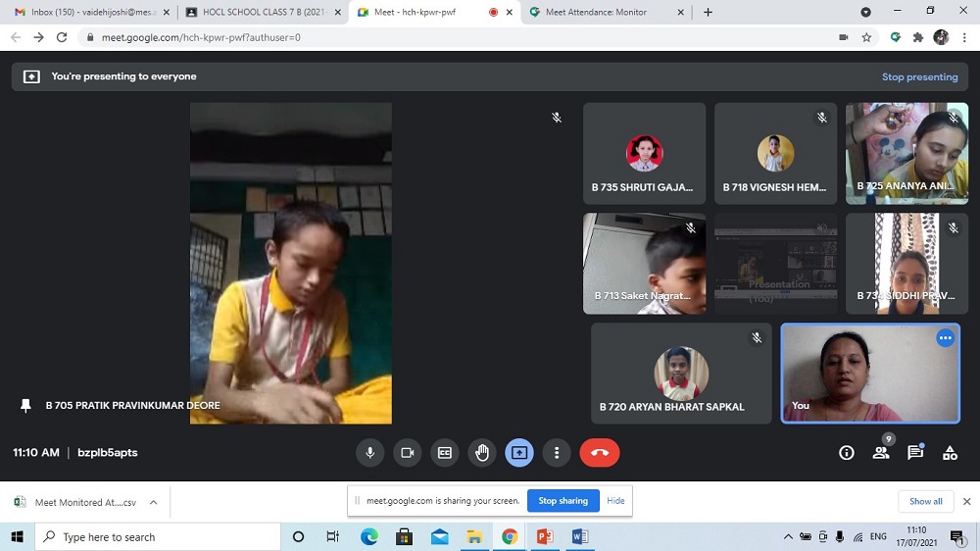
Task: Pin icon beside Pratik Pravinkumar Deore
Action: coord(26,405)
